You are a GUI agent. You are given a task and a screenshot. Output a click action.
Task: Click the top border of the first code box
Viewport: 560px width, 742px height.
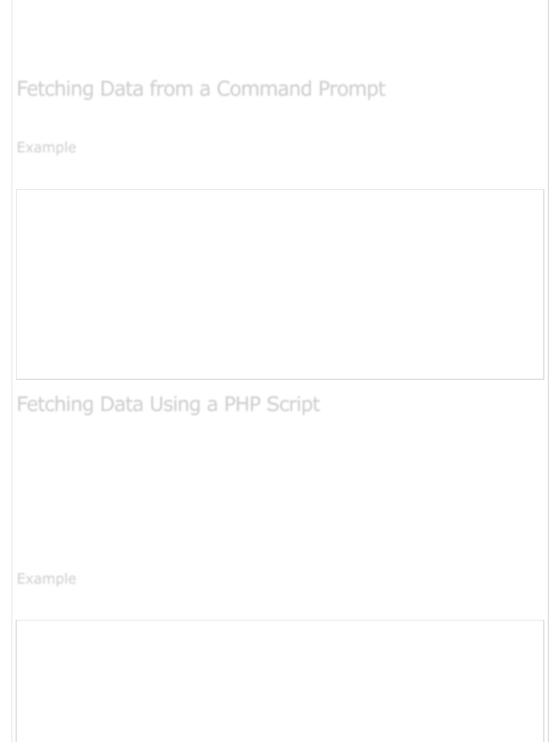click(280, 190)
